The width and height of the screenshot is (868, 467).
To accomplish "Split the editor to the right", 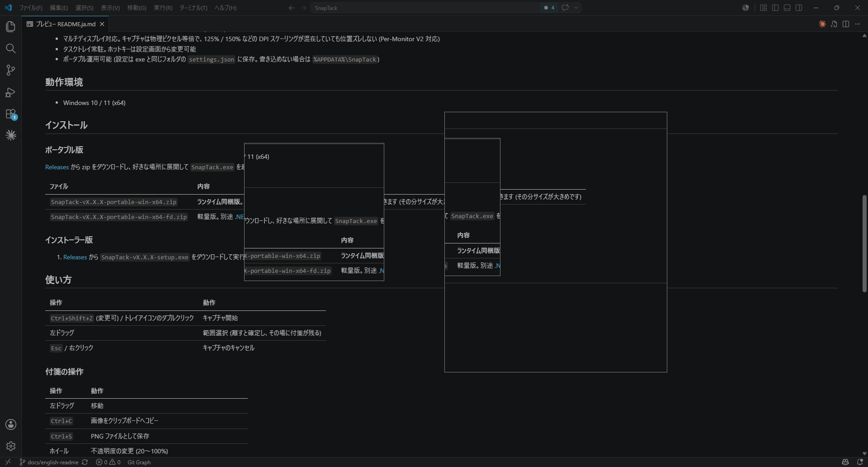I will click(x=846, y=24).
